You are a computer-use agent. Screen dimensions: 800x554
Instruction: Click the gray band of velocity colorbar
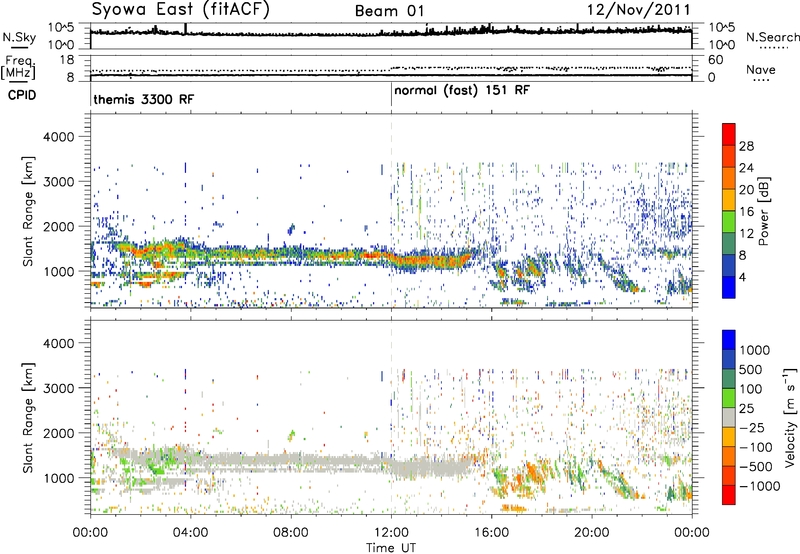(729, 417)
